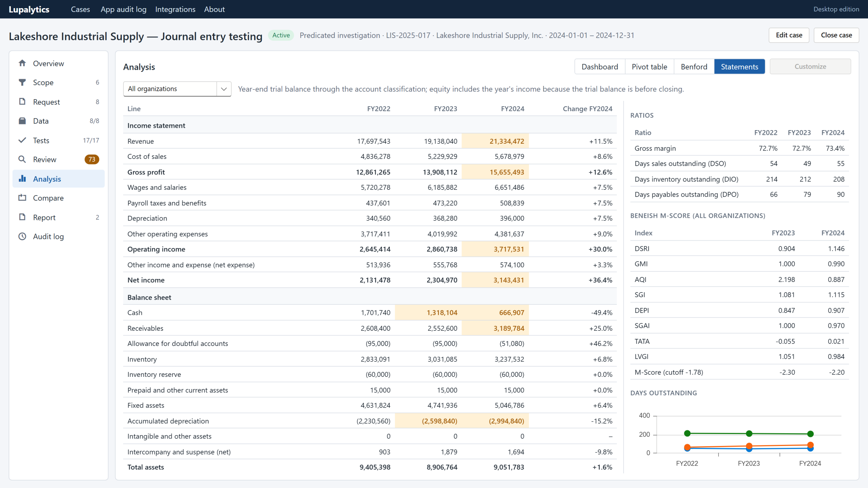Click the Operating income row label
This screenshot has height=488, width=868.
pyautogui.click(x=156, y=249)
